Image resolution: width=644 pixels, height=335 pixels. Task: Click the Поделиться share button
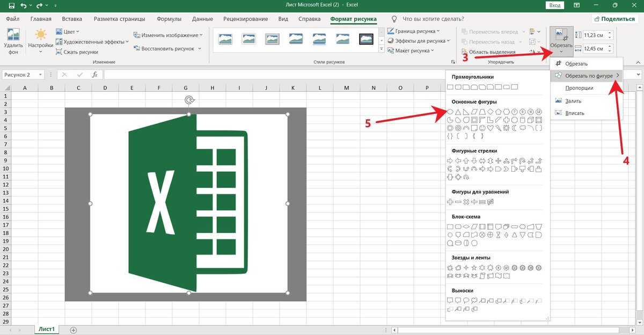(x=616, y=19)
